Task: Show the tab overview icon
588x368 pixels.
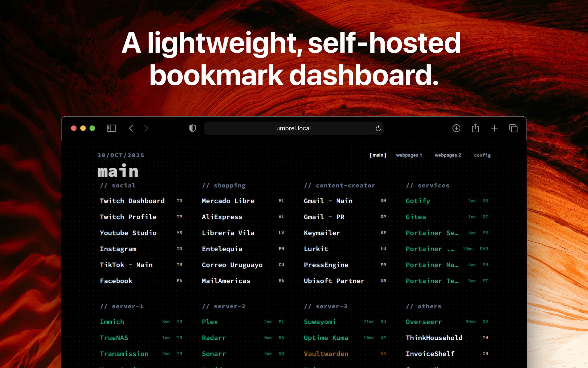Action: 514,128
